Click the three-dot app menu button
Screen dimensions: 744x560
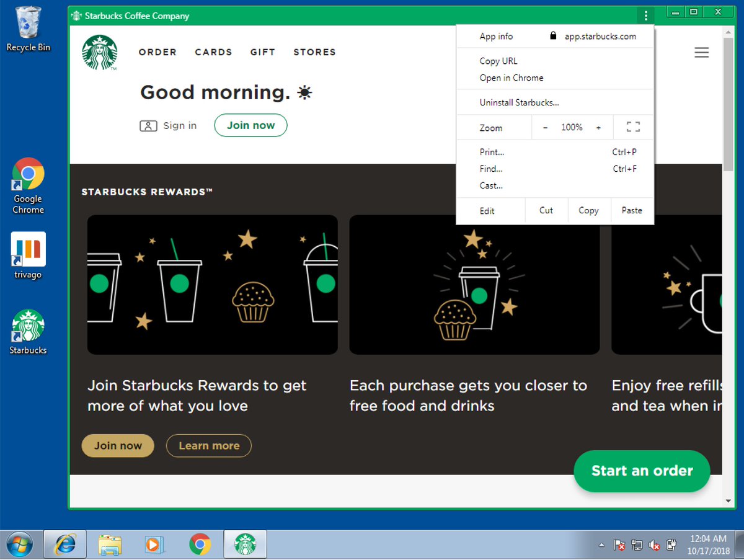pyautogui.click(x=646, y=16)
